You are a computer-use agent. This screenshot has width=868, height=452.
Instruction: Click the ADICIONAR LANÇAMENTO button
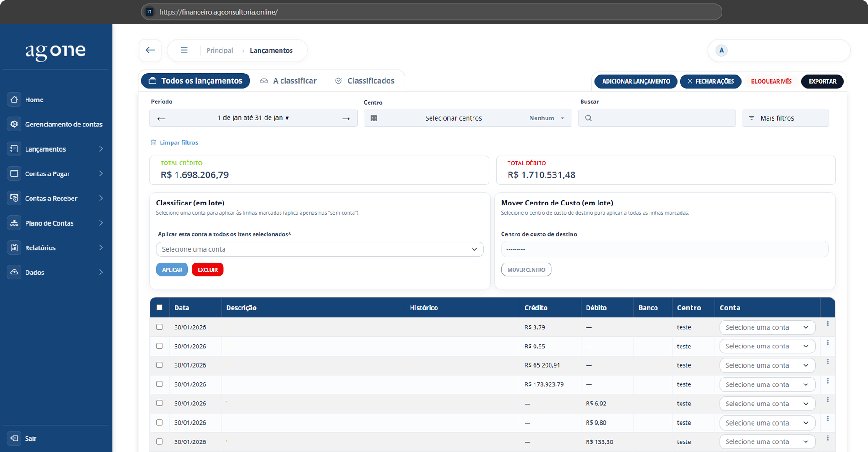[x=636, y=81]
